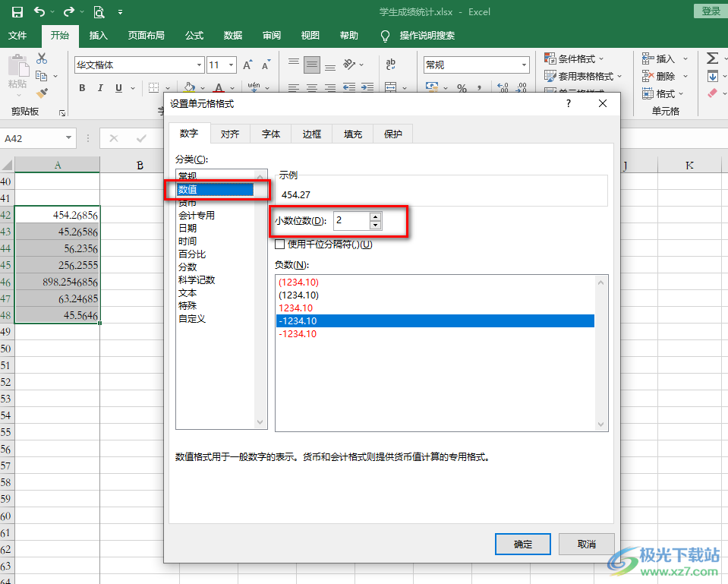This screenshot has width=728, height=584.
Task: Click the AutoSum sigma icon
Action: tap(712, 58)
